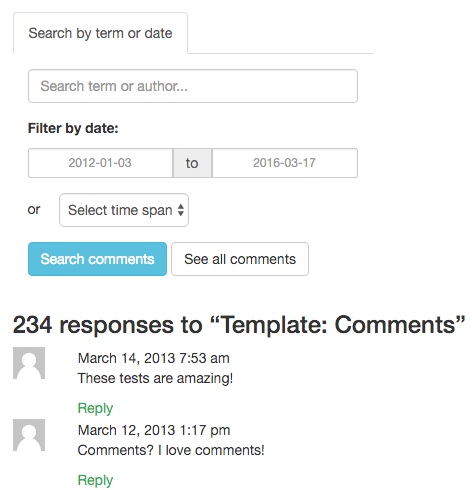The width and height of the screenshot is (472, 490).
Task: Click avatar of March 14, 2013 comment
Action: (x=29, y=363)
